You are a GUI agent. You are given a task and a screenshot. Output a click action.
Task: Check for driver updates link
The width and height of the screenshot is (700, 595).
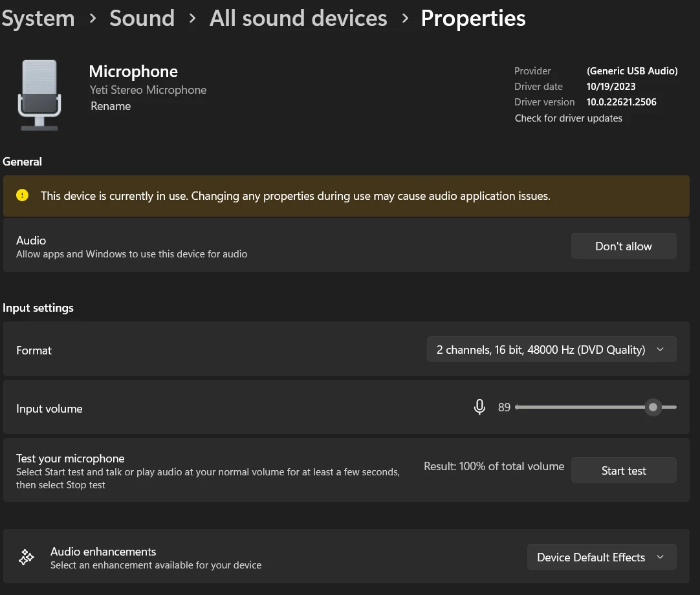click(568, 118)
